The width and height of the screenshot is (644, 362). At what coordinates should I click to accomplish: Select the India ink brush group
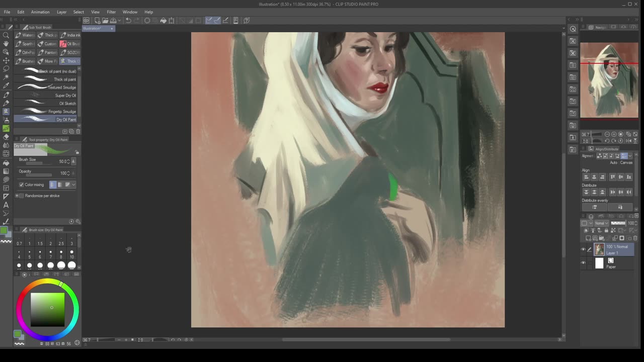click(x=70, y=35)
